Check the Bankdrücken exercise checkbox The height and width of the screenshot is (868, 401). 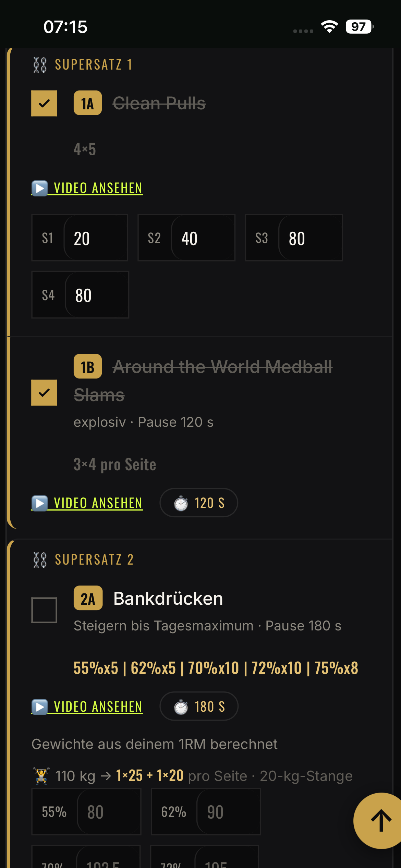[x=44, y=610]
